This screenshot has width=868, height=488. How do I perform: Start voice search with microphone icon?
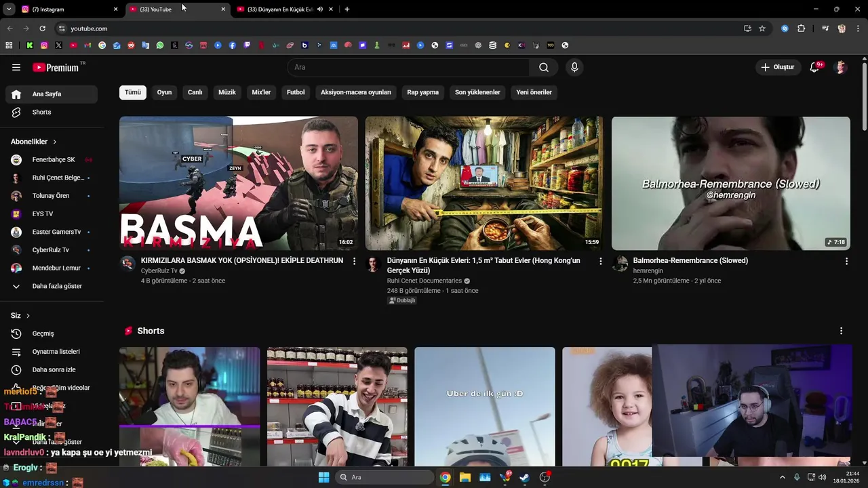[574, 67]
